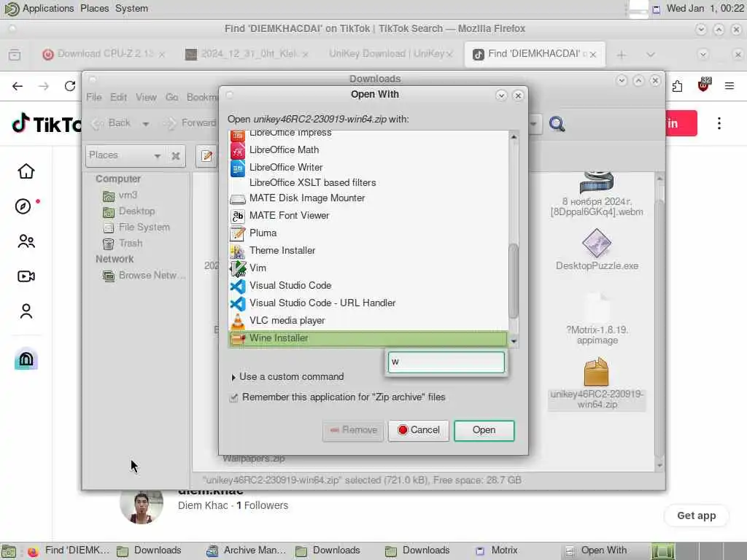Close the Places sidebar with X button
This screenshot has width=747, height=560.
coord(176,156)
